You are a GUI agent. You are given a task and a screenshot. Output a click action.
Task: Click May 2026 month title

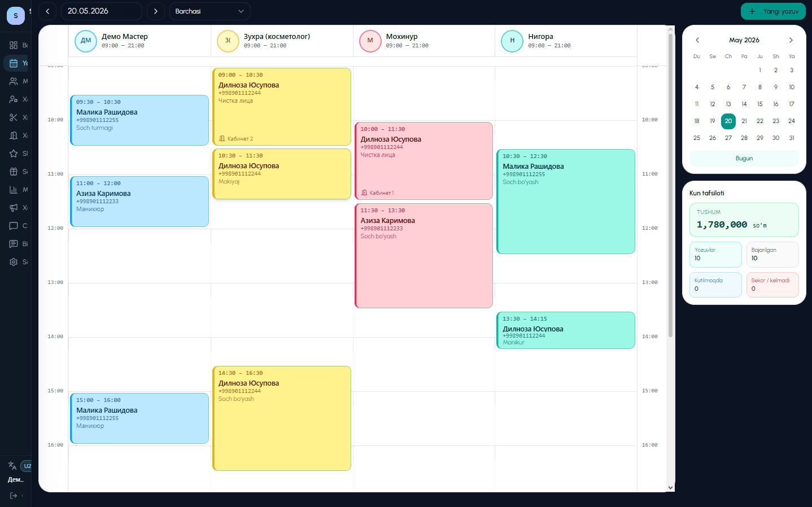click(x=744, y=40)
